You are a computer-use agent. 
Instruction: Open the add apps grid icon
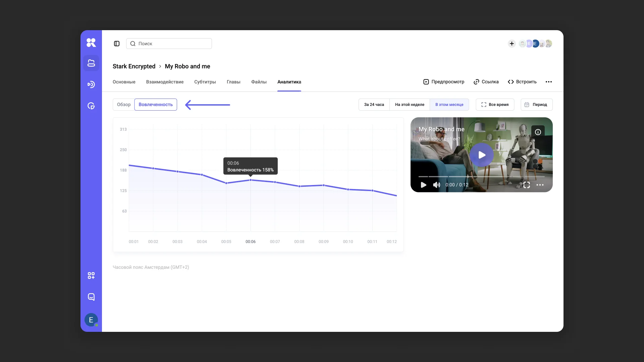91,276
